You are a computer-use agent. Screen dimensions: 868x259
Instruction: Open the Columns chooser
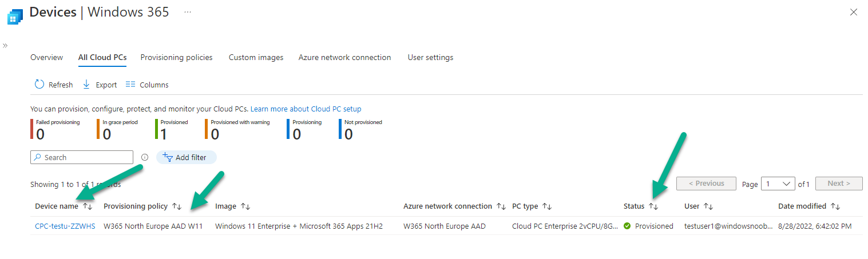[147, 85]
